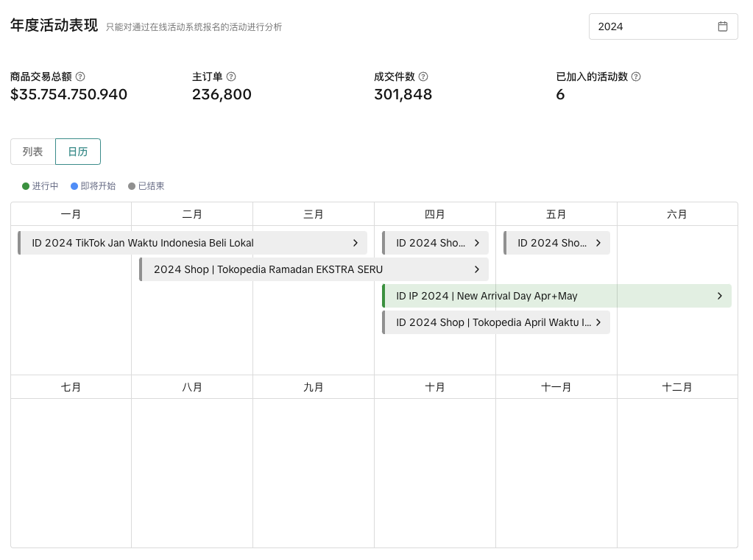Click the 七月 month column header
Image resolution: width=753 pixels, height=560 pixels.
pyautogui.click(x=71, y=387)
